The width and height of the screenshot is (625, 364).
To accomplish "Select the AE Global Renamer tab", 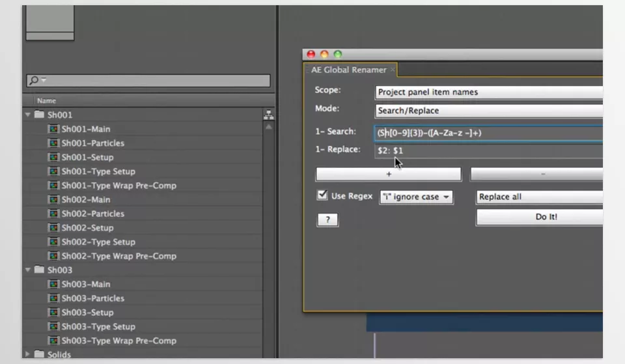I will tap(349, 70).
